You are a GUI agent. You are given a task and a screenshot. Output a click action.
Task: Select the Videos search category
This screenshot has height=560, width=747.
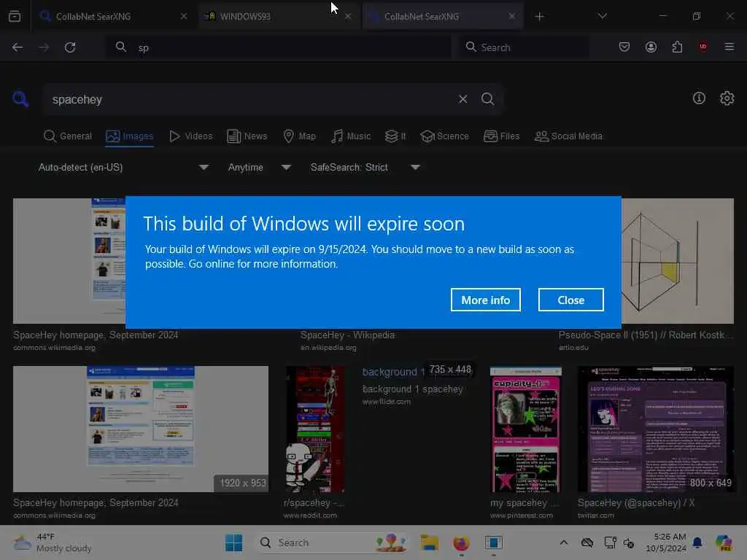(x=190, y=136)
